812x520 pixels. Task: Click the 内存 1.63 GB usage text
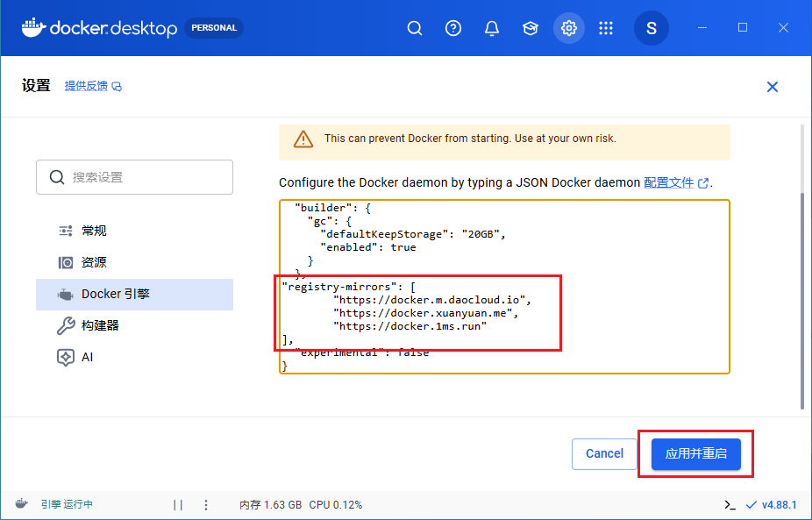(x=270, y=504)
